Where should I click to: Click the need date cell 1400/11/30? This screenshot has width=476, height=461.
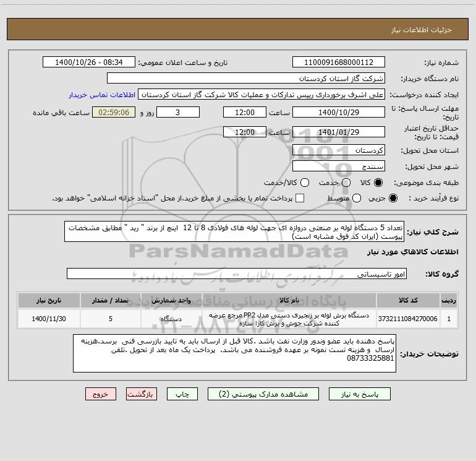pos(49,319)
